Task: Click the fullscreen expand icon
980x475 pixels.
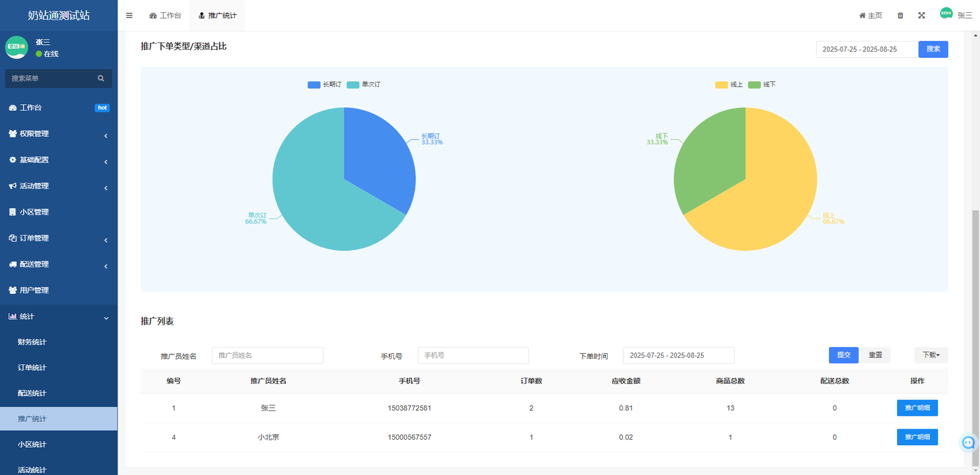Action: (921, 15)
